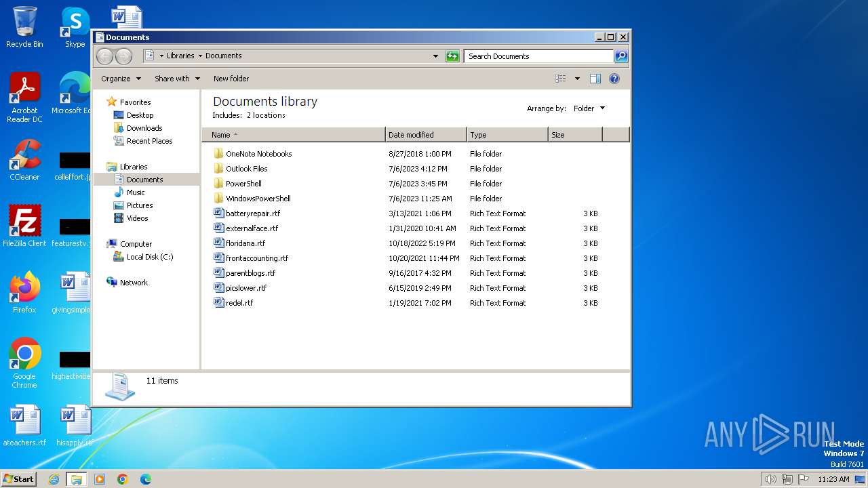Select Music library in the navigation pane
868x488 pixels.
[x=136, y=192]
